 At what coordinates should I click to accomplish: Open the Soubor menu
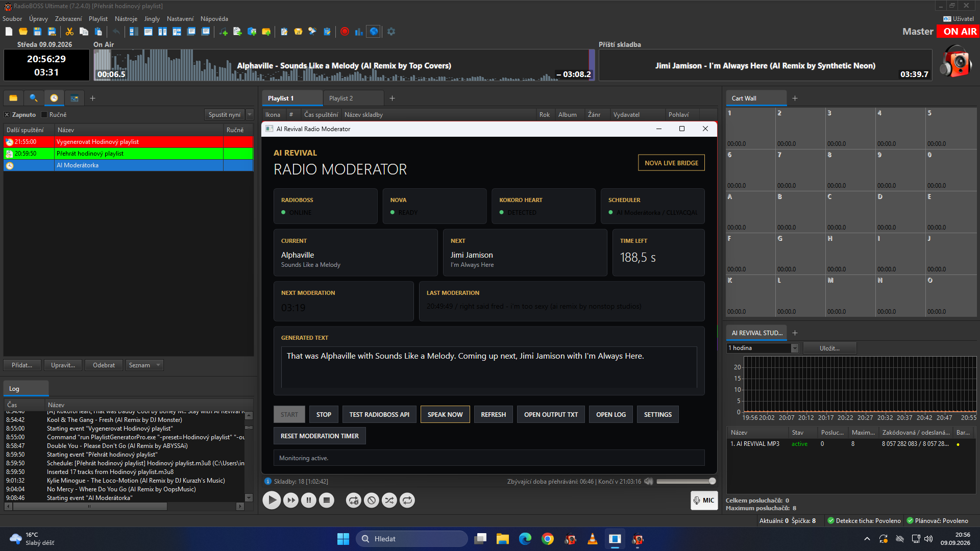tap(12, 19)
